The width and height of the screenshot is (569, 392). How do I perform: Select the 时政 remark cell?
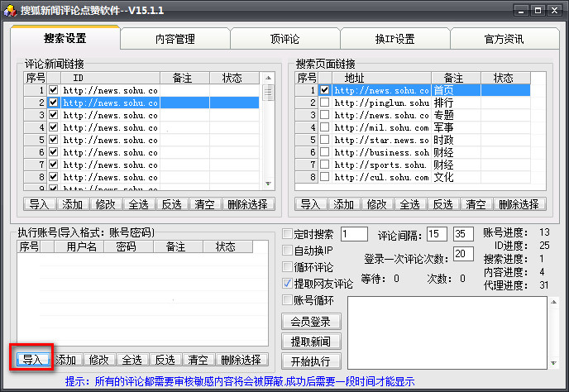tap(457, 140)
